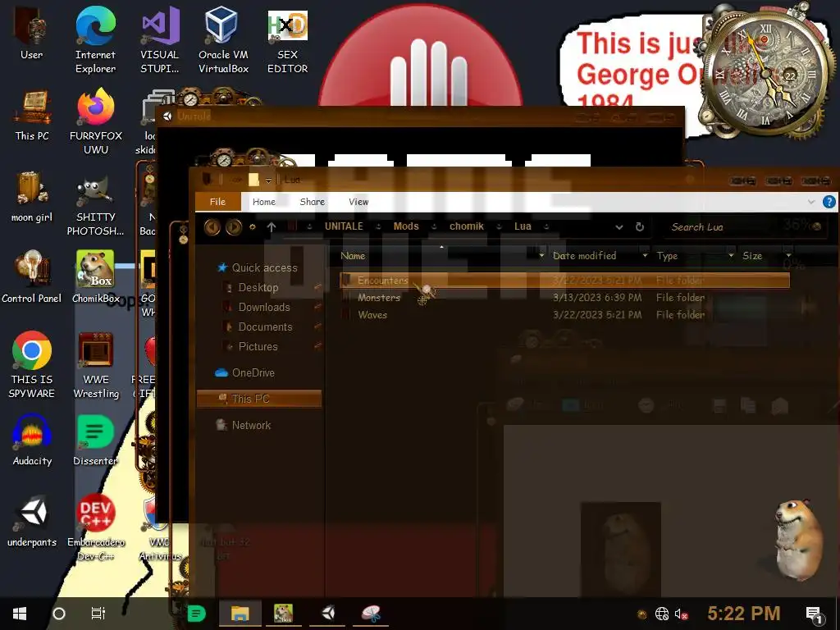Open ChomikBox desktop icon
Image resolution: width=840 pixels, height=630 pixels.
(95, 277)
